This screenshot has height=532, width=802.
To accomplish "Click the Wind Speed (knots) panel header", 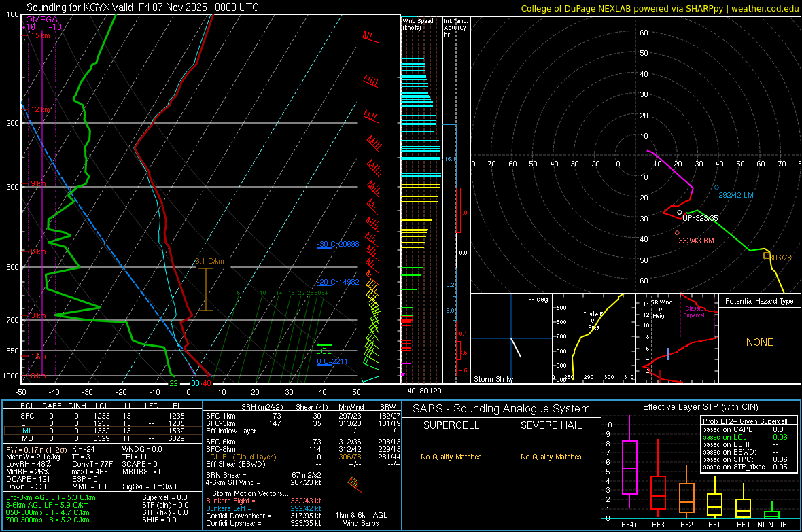I will point(418,24).
